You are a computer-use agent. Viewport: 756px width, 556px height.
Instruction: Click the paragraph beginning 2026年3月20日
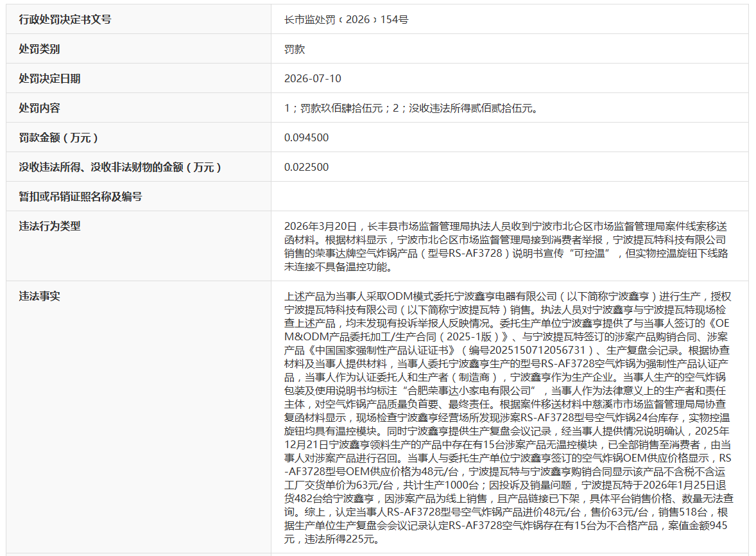click(506, 247)
